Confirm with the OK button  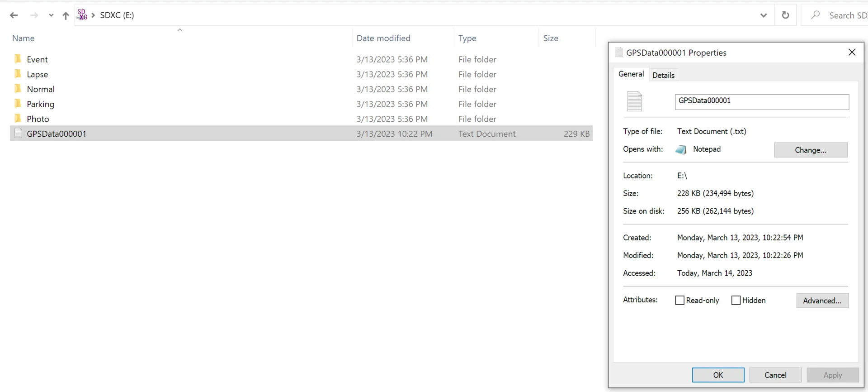(718, 375)
